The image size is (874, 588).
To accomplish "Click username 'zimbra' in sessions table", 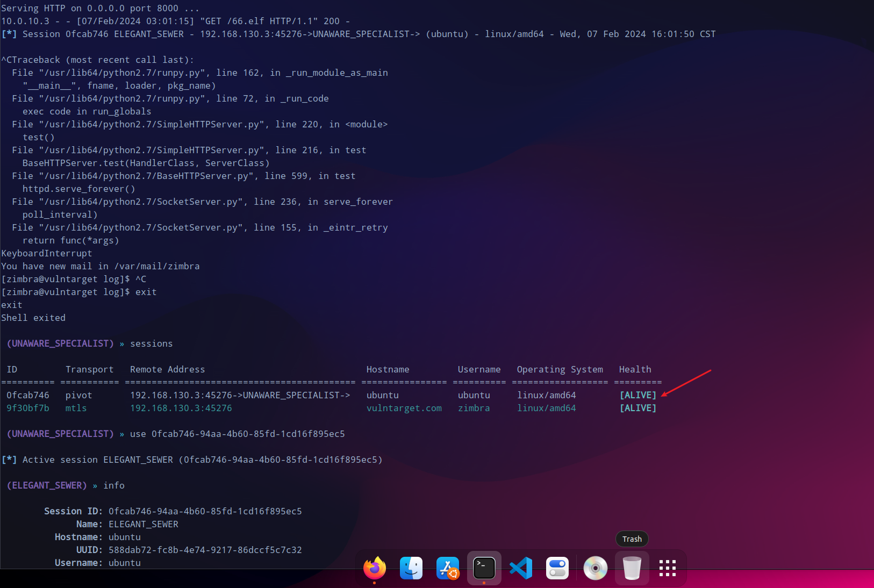I will [x=474, y=408].
